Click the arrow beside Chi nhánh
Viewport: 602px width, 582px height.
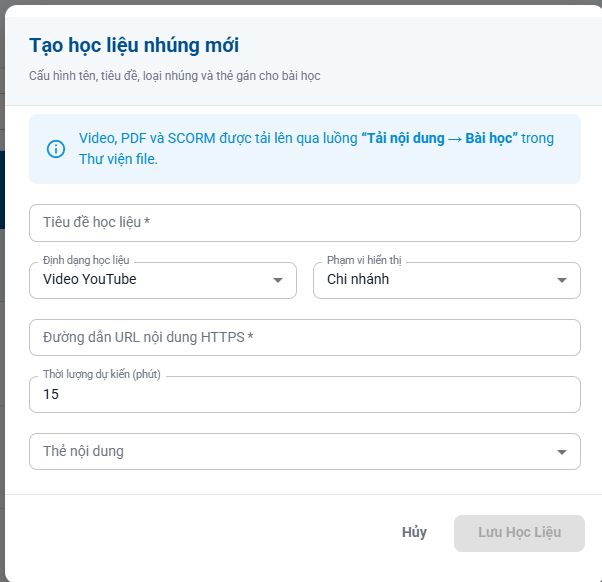click(562, 280)
